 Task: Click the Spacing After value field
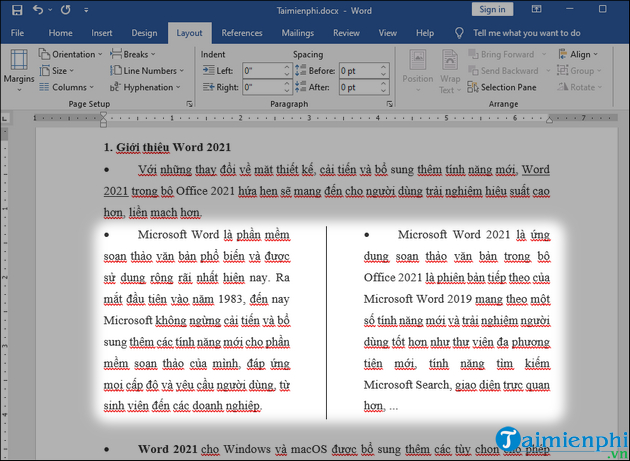pos(359,87)
